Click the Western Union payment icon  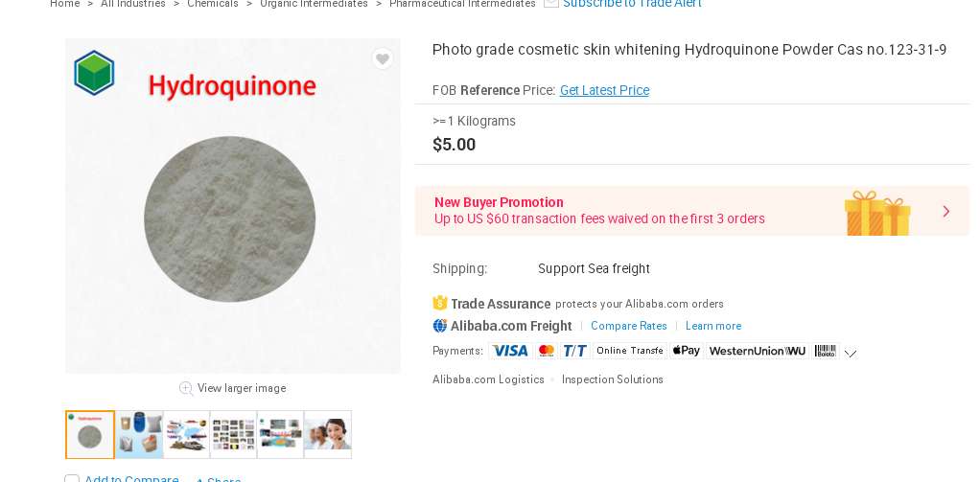pos(758,351)
